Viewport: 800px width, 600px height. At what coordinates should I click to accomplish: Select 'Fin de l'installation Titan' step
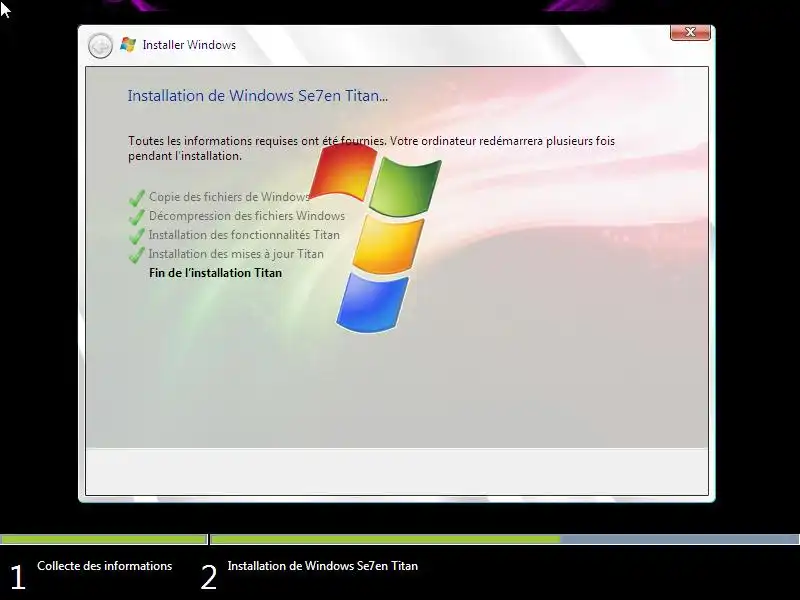[215, 273]
